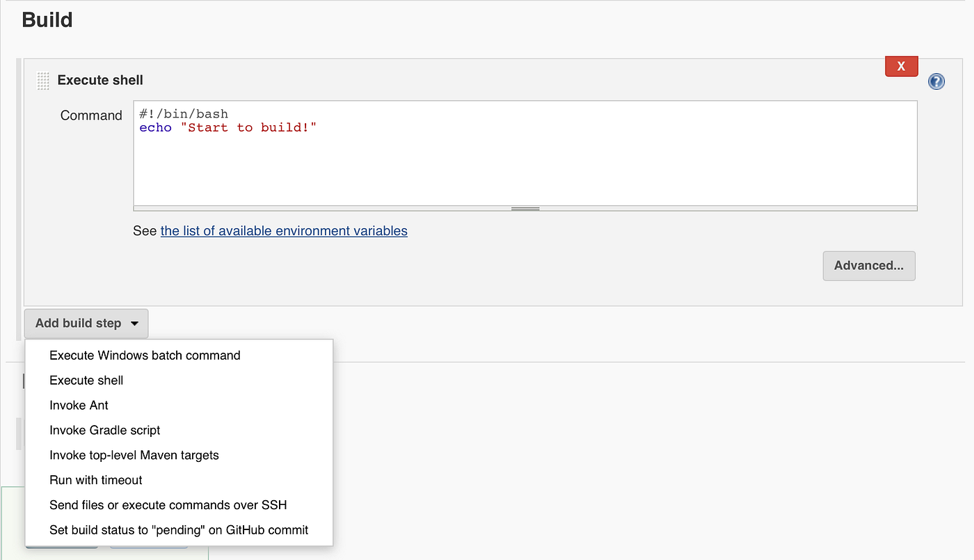This screenshot has width=974, height=560.
Task: Choose Execute shell from the menu
Action: [x=86, y=380]
